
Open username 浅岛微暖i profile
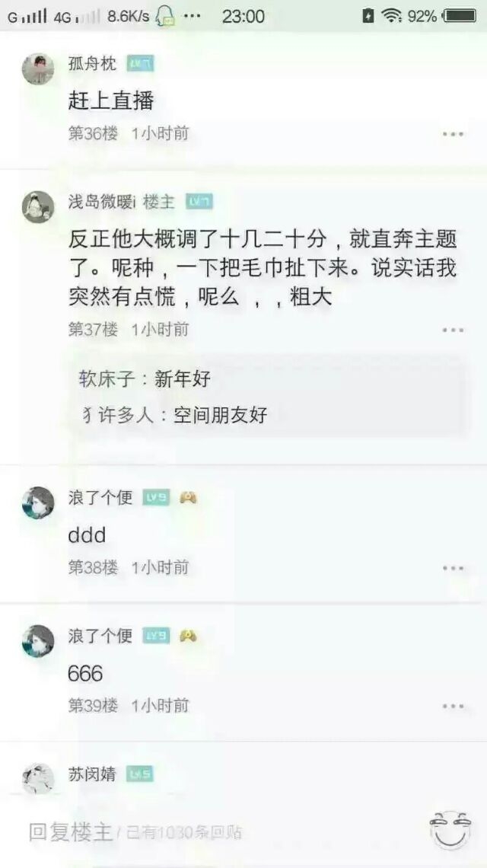point(102,202)
